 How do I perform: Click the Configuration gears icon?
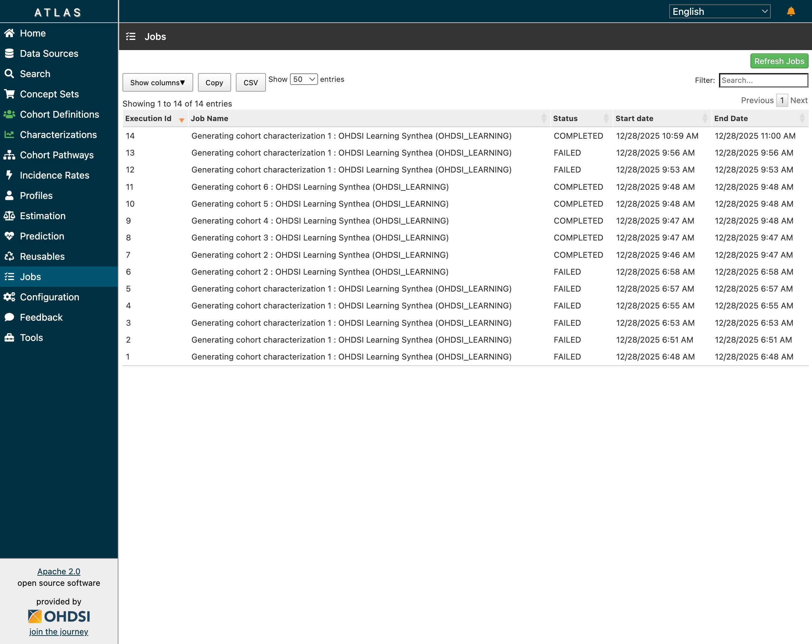pos(9,297)
